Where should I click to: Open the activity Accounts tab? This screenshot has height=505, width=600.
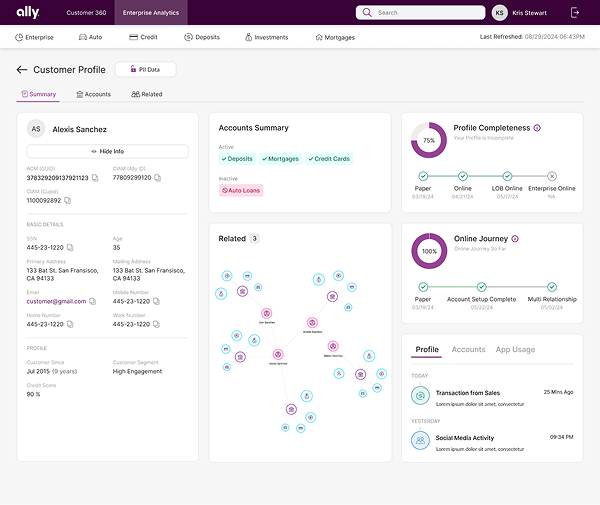tap(468, 350)
